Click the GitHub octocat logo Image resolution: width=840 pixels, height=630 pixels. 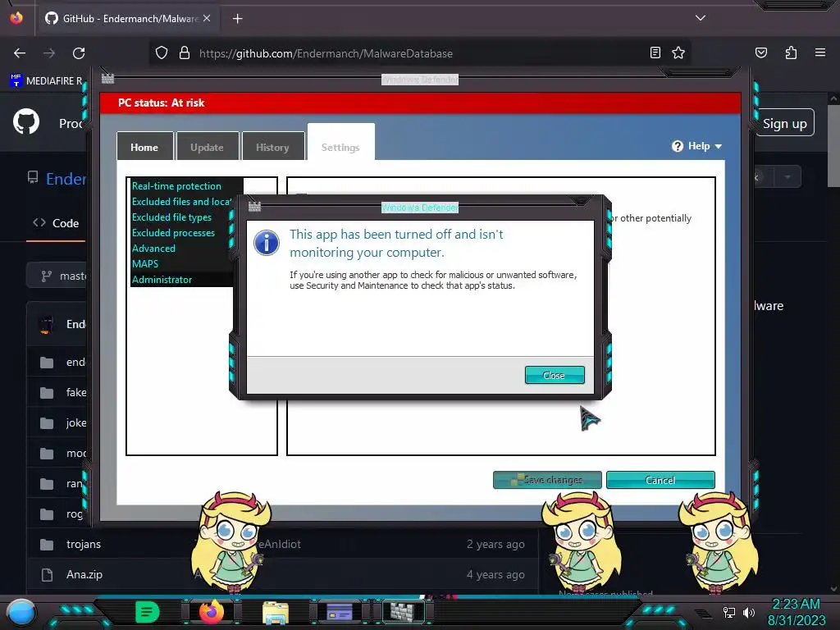pyautogui.click(x=25, y=121)
